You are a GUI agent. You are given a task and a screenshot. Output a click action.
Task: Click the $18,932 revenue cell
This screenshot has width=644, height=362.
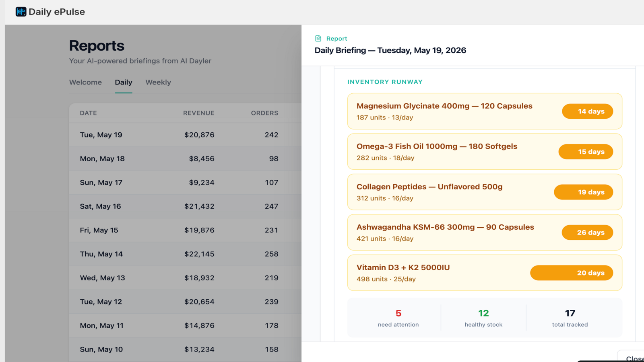[199, 278]
